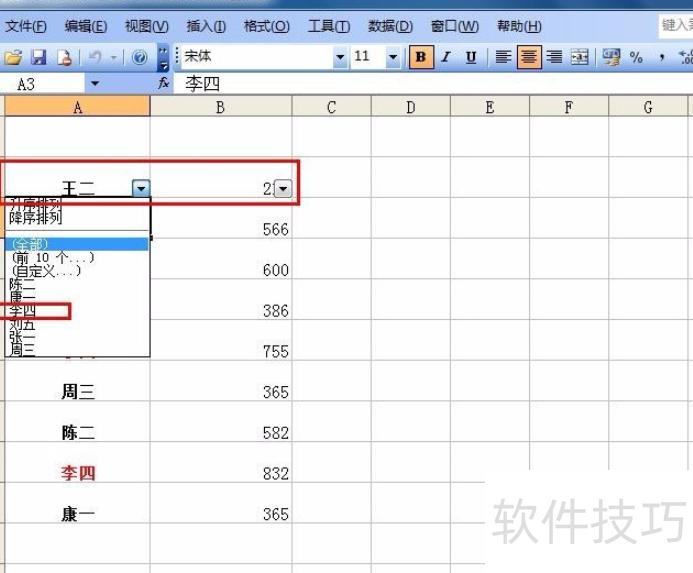
Task: Open the Undo history dropdown arrow
Action: [x=114, y=57]
